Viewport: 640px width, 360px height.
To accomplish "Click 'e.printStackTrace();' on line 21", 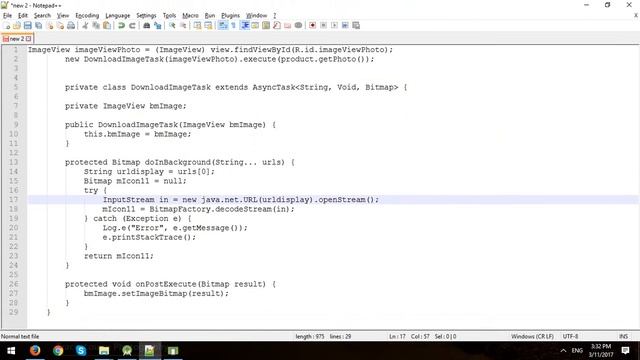I will click(x=149, y=237).
